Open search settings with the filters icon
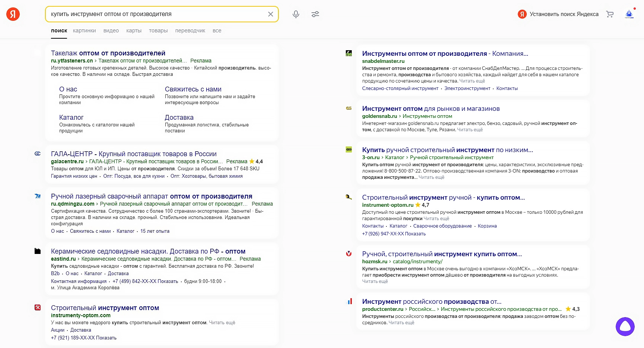The width and height of the screenshot is (644, 348). click(x=315, y=14)
